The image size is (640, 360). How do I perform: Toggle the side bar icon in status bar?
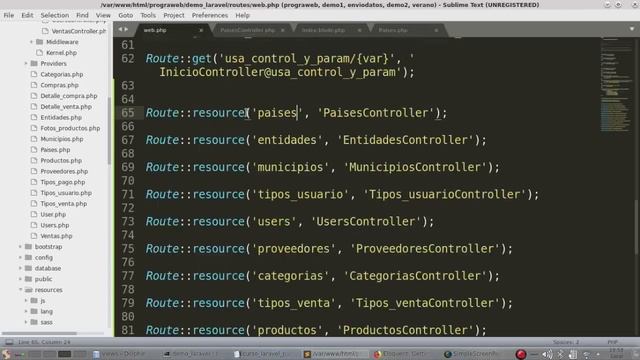9,342
